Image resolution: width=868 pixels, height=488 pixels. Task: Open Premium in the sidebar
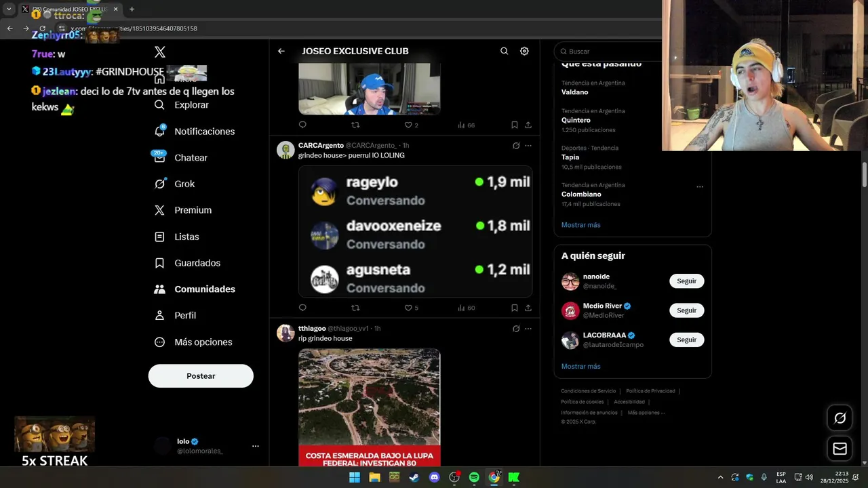coord(182,210)
